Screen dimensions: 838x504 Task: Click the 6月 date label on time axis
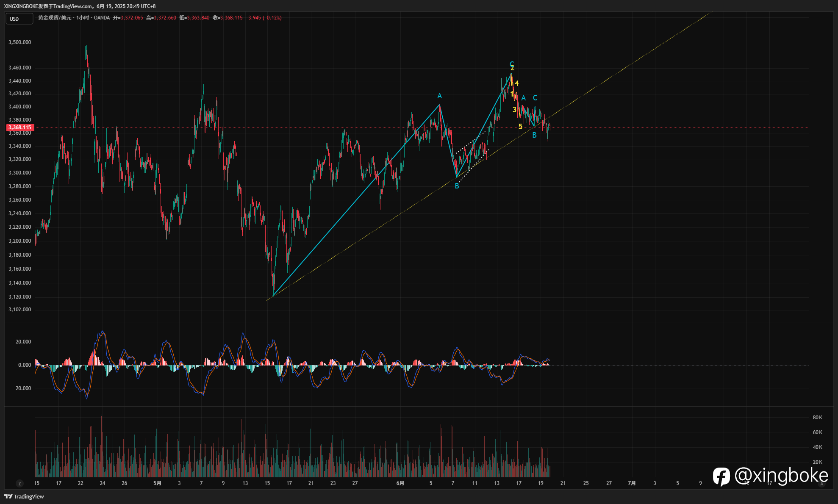400,483
